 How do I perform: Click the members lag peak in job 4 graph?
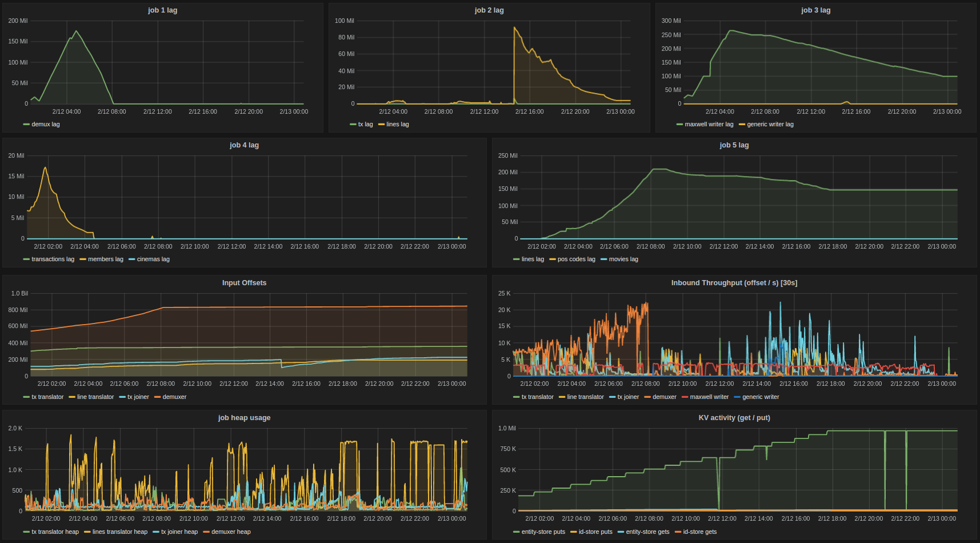coord(45,167)
